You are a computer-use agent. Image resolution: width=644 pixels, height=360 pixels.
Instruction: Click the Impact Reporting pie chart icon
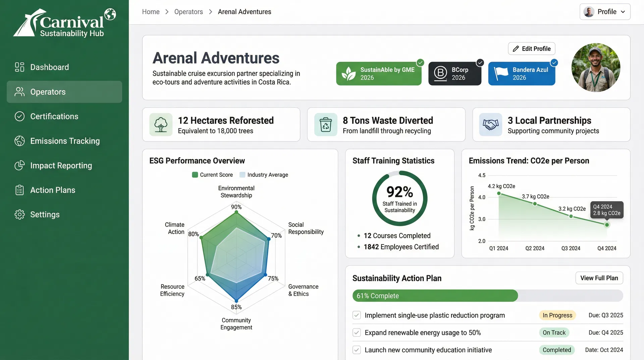tap(19, 166)
